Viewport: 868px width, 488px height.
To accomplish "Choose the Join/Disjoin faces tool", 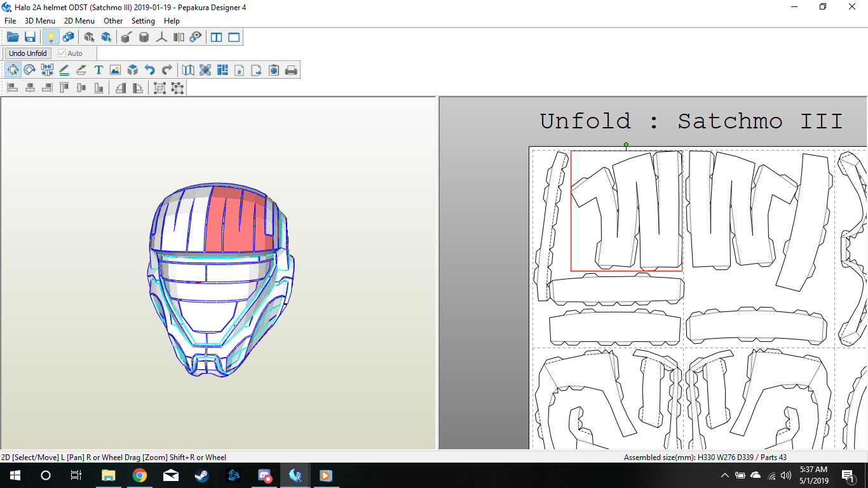I will pos(47,70).
